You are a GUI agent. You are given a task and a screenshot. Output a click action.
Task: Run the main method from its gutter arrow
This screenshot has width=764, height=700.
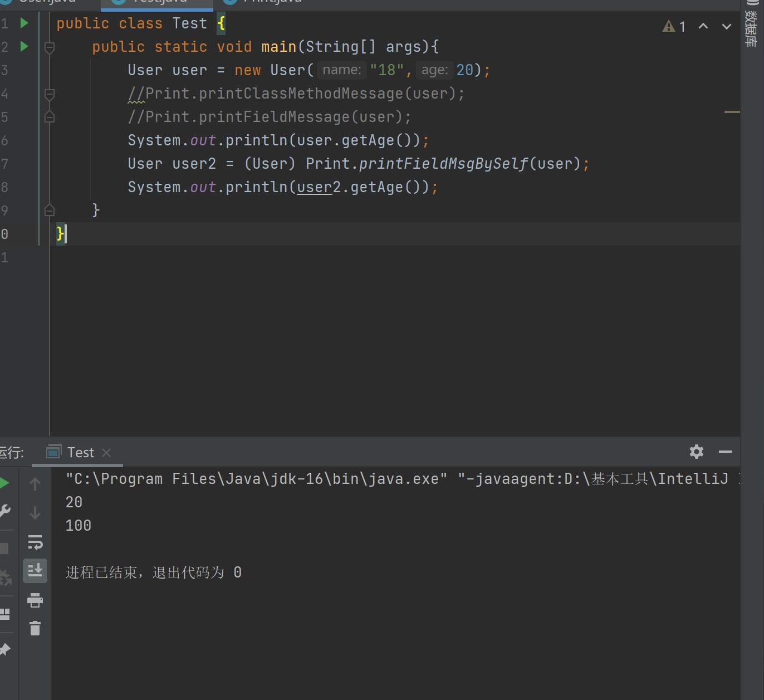pos(24,46)
